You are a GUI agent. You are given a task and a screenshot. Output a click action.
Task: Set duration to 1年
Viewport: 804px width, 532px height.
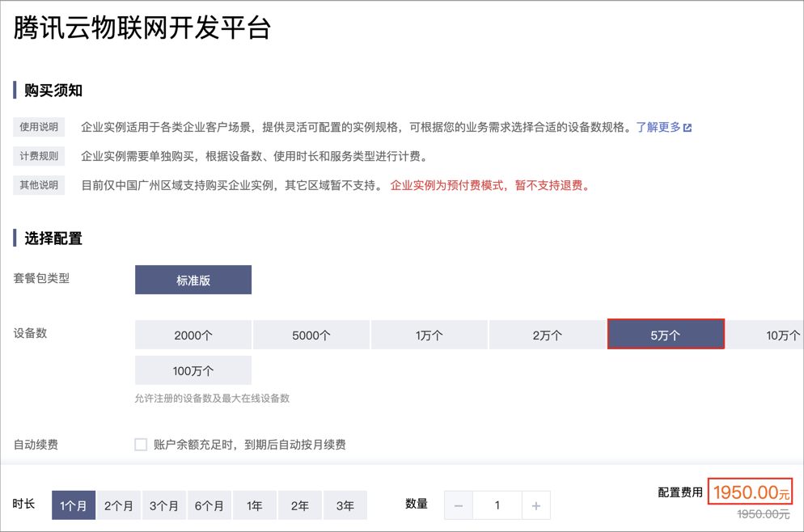point(254,505)
